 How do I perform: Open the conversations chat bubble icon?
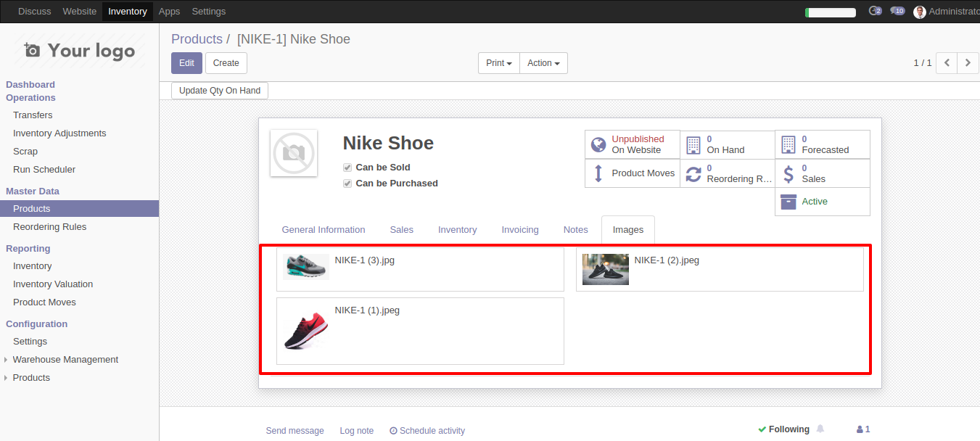(897, 12)
